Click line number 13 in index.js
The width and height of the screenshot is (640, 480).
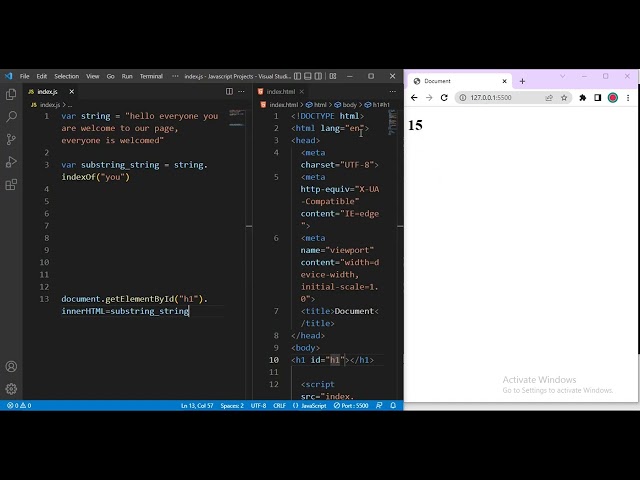pos(44,299)
